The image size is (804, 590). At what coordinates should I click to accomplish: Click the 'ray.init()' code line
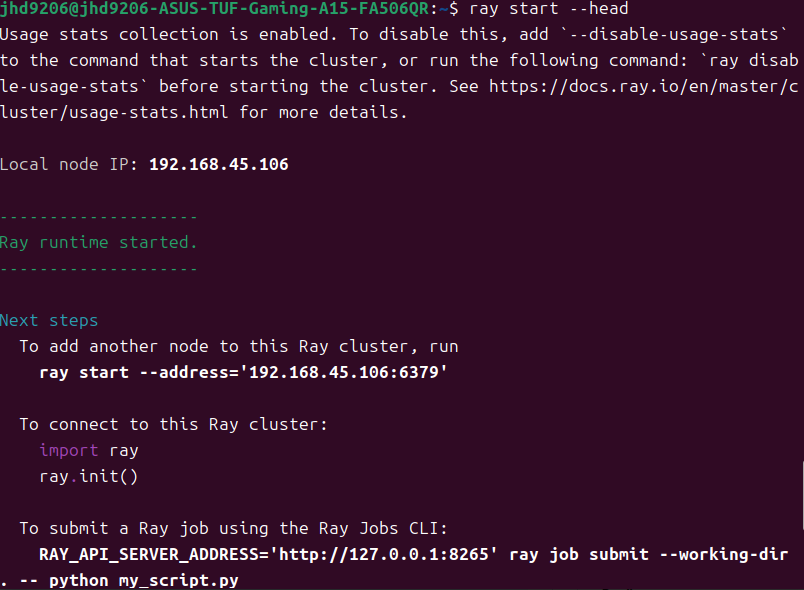[x=88, y=476]
